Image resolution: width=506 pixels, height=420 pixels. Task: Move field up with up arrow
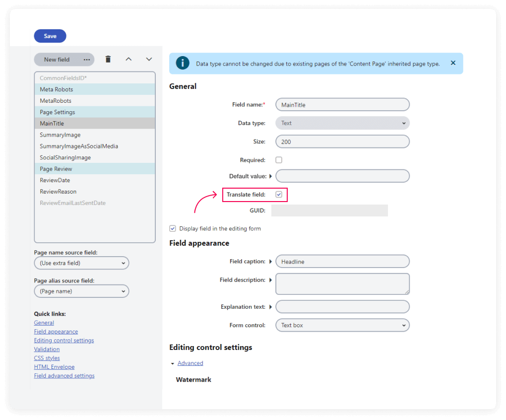pos(128,60)
